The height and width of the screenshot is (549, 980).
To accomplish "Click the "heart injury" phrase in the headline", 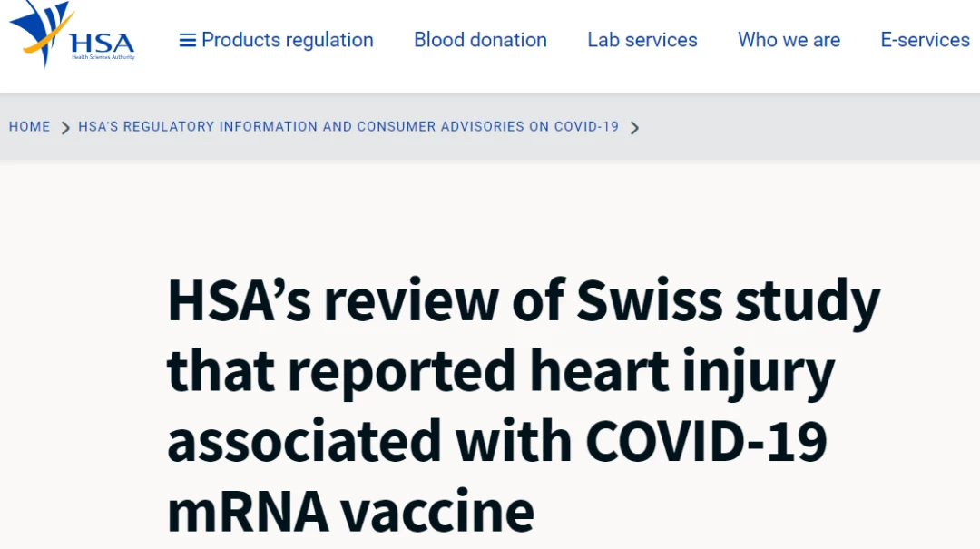I will pos(682,372).
